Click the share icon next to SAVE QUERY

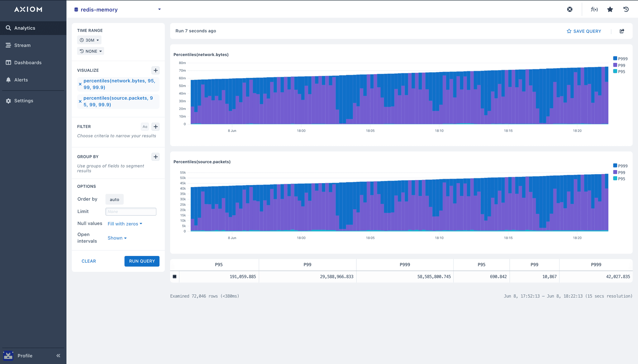pos(622,31)
